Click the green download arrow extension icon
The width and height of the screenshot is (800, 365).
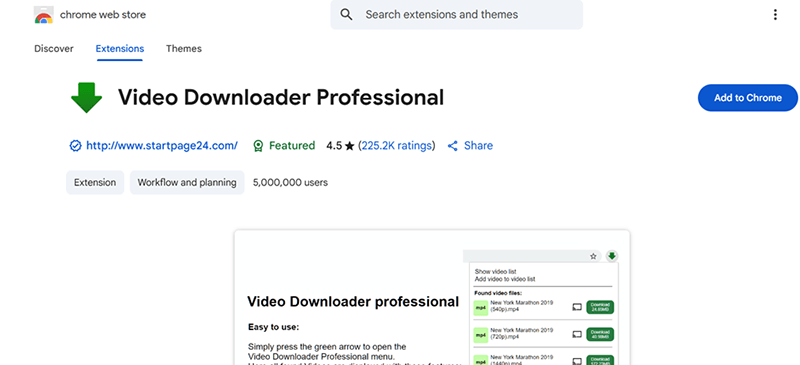[x=86, y=98]
